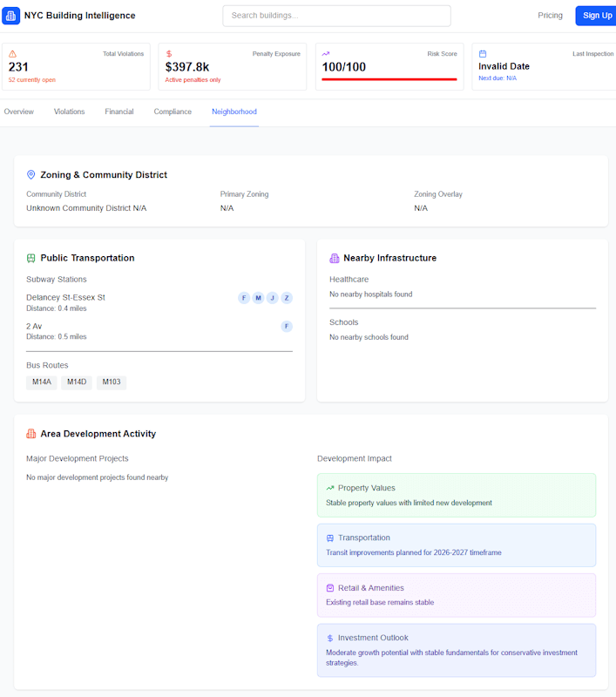
Task: Select the Compliance tab
Action: click(x=173, y=112)
